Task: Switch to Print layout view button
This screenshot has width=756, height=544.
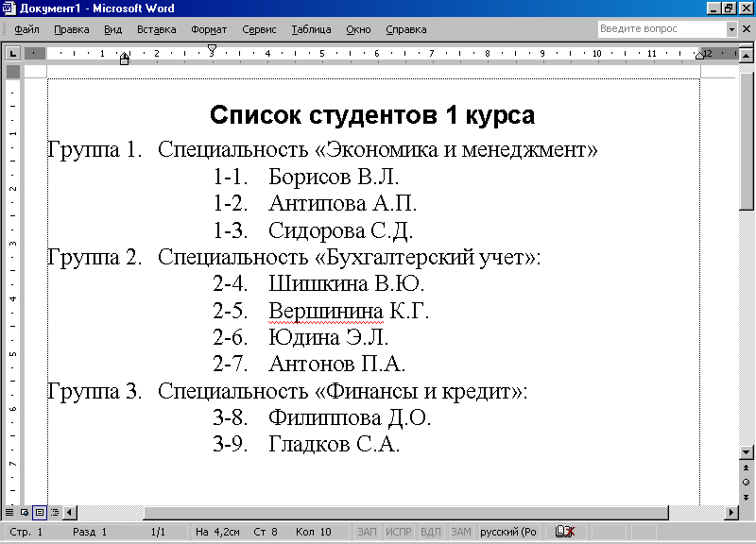Action: [40, 512]
